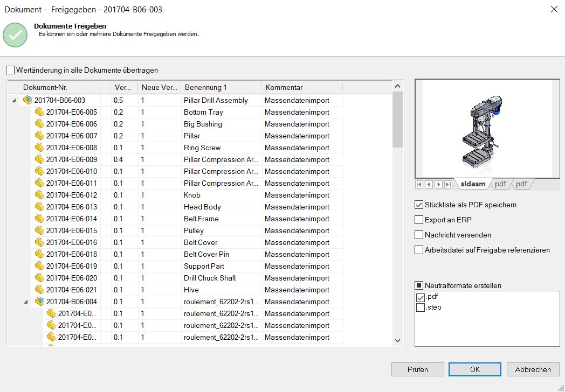Collapse the 201704-B06-004 sub-assembly node

(26, 302)
